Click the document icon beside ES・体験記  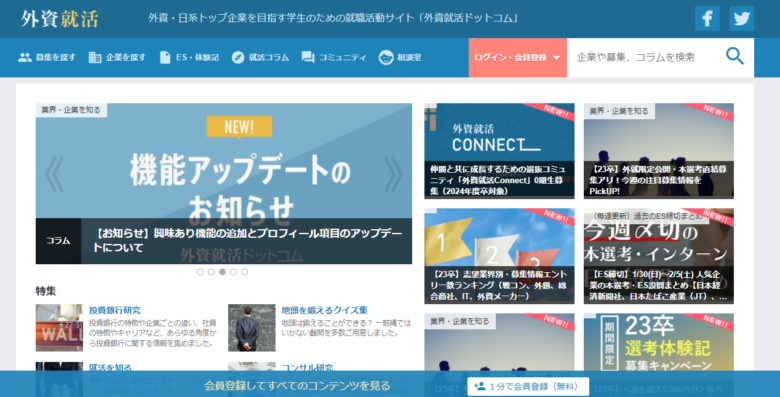(165, 57)
